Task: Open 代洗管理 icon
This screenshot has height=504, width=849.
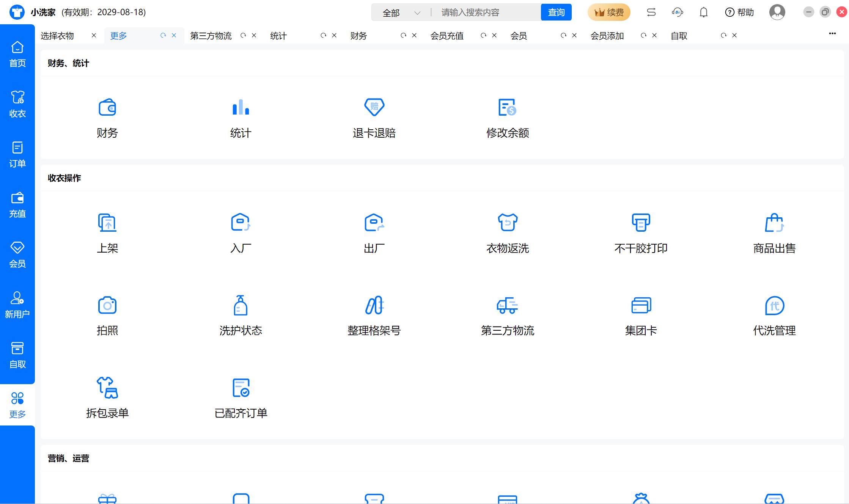Action: click(774, 305)
